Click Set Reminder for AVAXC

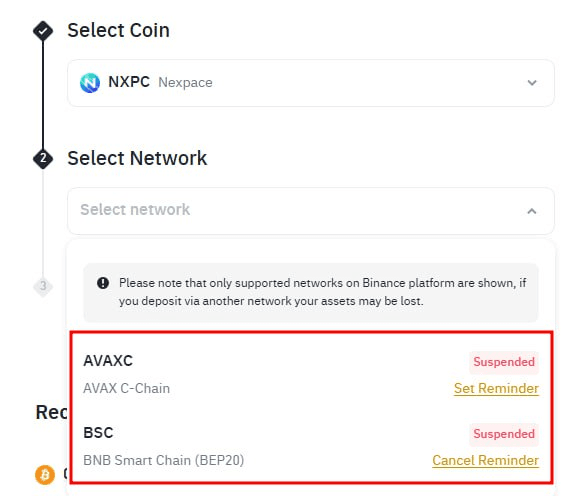tap(496, 388)
